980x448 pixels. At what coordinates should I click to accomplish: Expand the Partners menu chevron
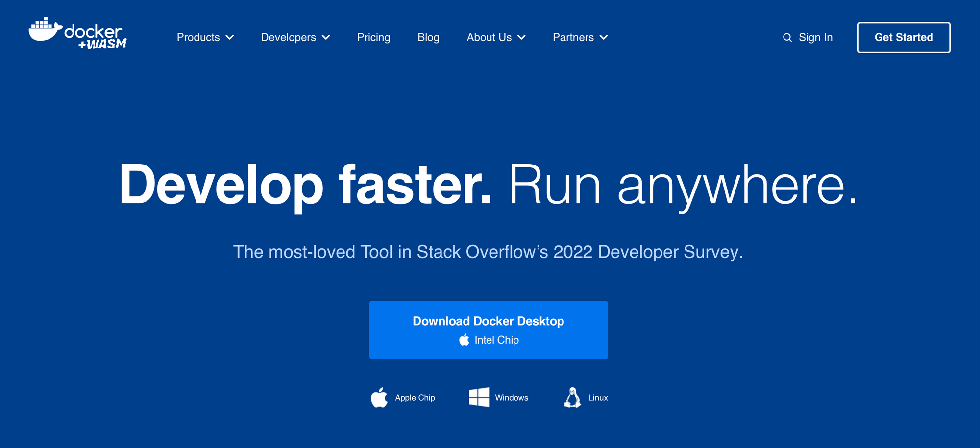click(x=604, y=37)
